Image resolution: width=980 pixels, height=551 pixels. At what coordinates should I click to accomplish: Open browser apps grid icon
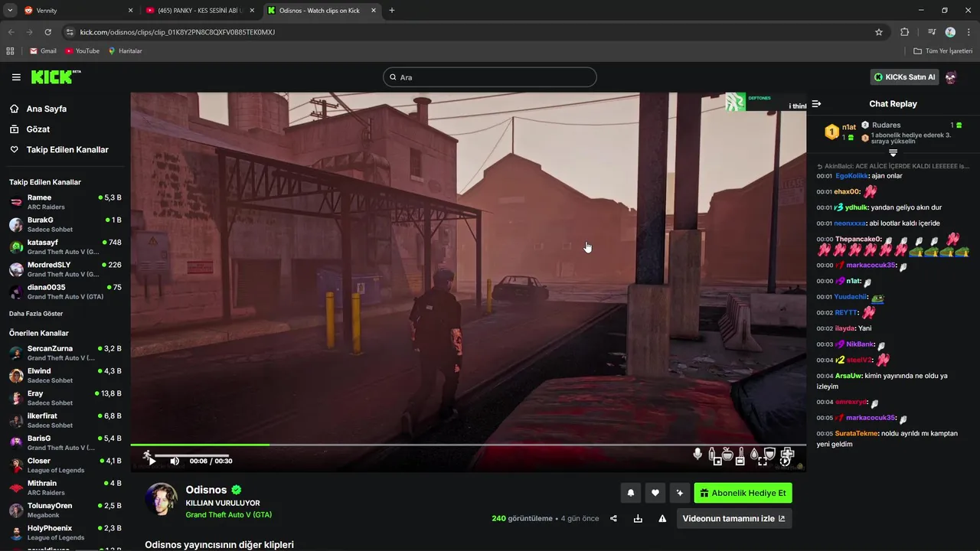click(10, 51)
